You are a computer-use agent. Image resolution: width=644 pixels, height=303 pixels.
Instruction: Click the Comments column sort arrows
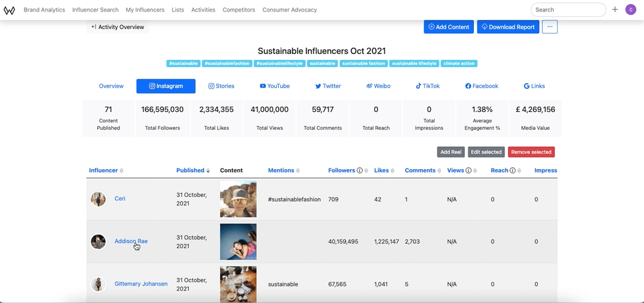click(439, 170)
